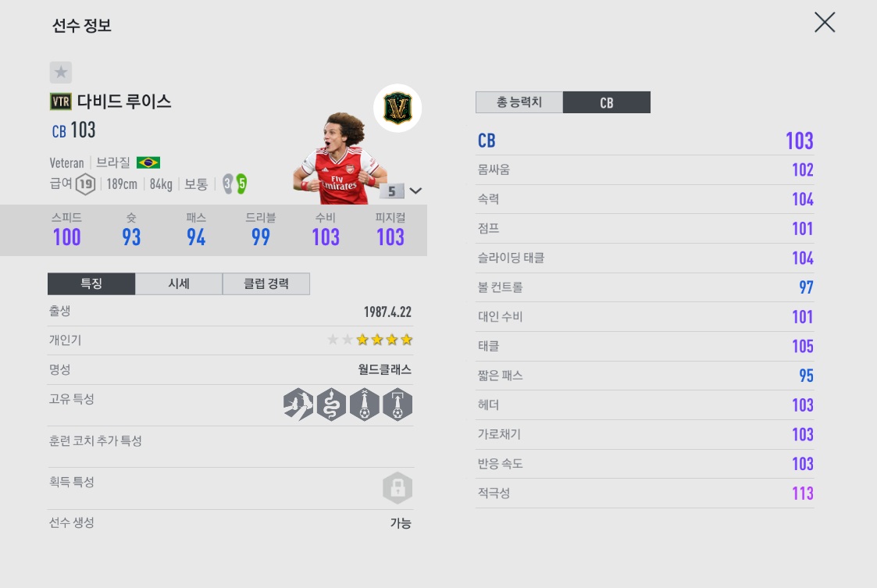The height and width of the screenshot is (588, 877).
Task: Click the Brazil flag icon
Action: [148, 162]
